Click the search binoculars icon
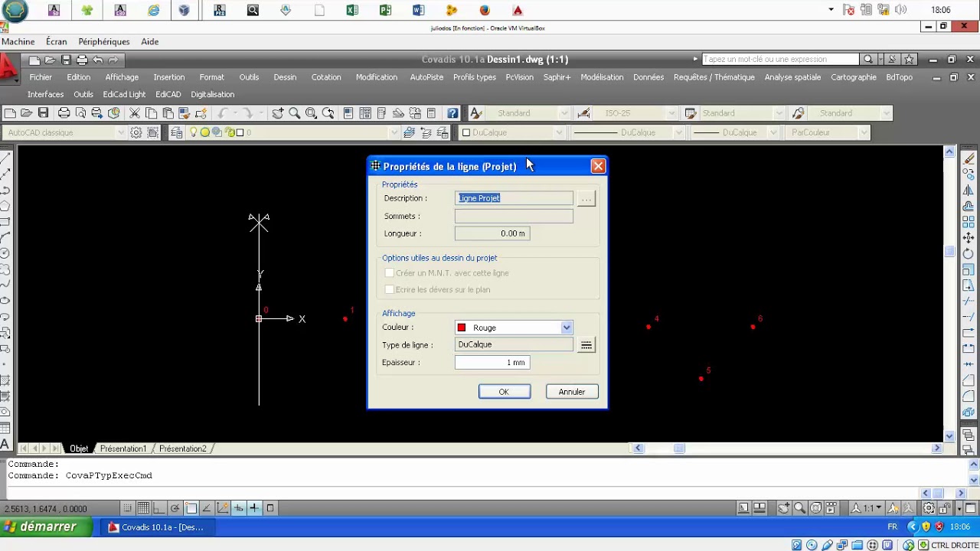980x551 pixels. (868, 59)
